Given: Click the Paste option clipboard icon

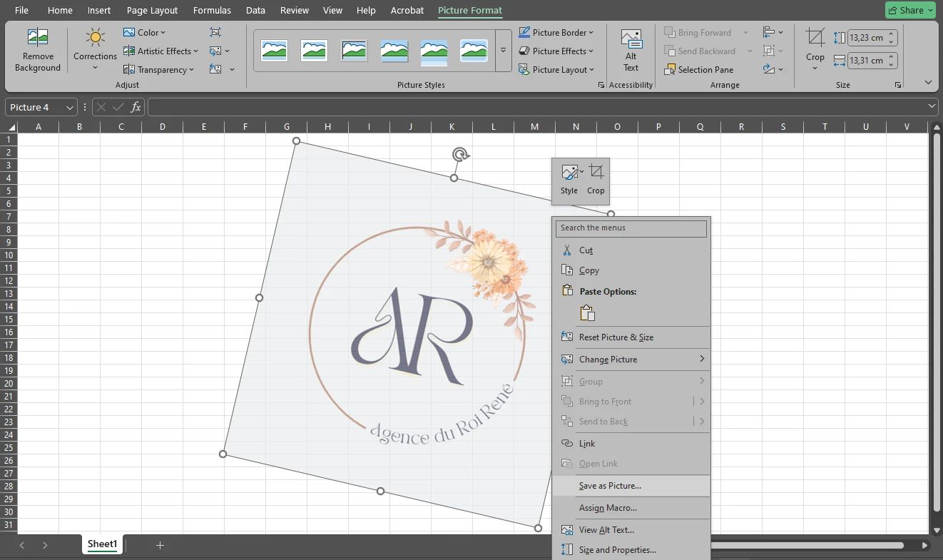Looking at the screenshot, I should [588, 312].
